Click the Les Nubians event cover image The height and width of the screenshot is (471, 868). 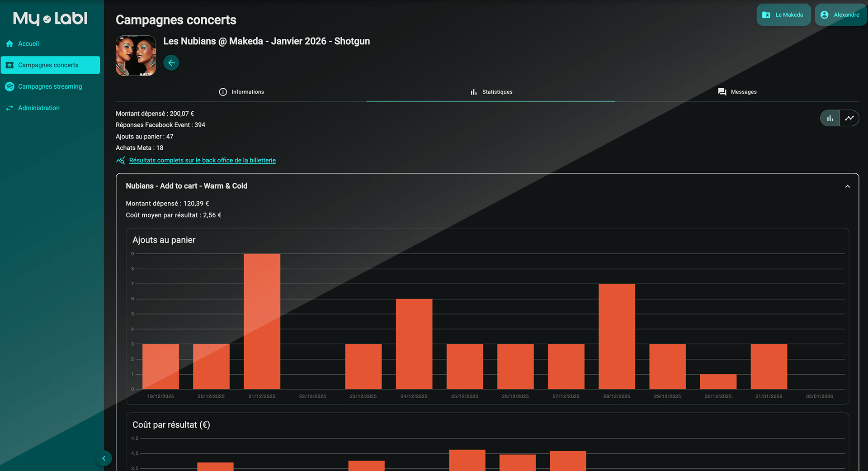[136, 56]
